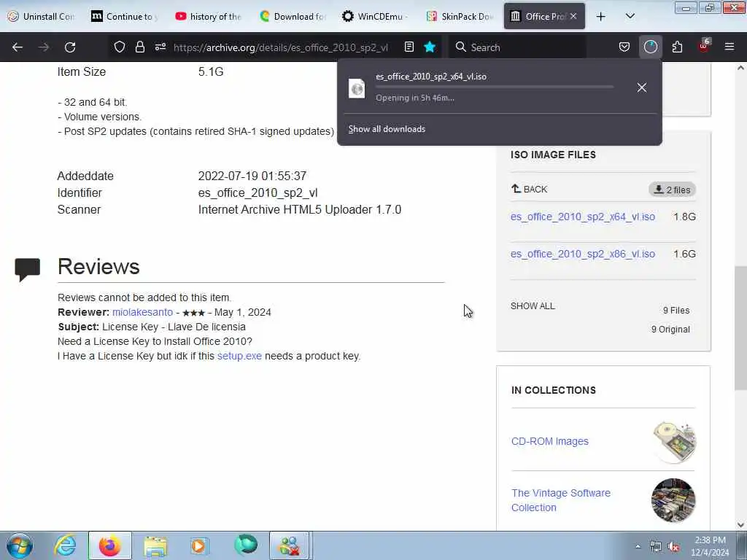
Task: Click the '2022-07-19 01:55:37' Addeddate value
Action: click(x=252, y=176)
